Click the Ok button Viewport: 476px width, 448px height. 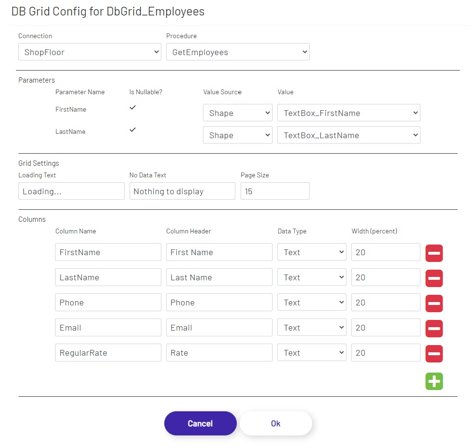(x=275, y=423)
